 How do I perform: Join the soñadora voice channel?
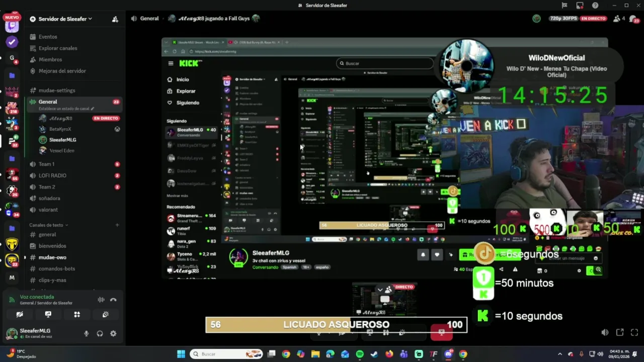tap(49, 199)
